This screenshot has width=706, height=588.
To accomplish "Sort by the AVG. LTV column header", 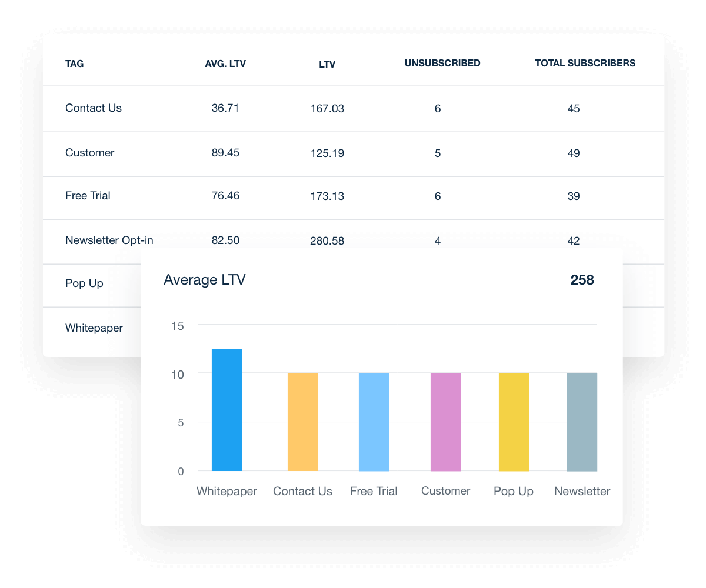I will pos(225,64).
